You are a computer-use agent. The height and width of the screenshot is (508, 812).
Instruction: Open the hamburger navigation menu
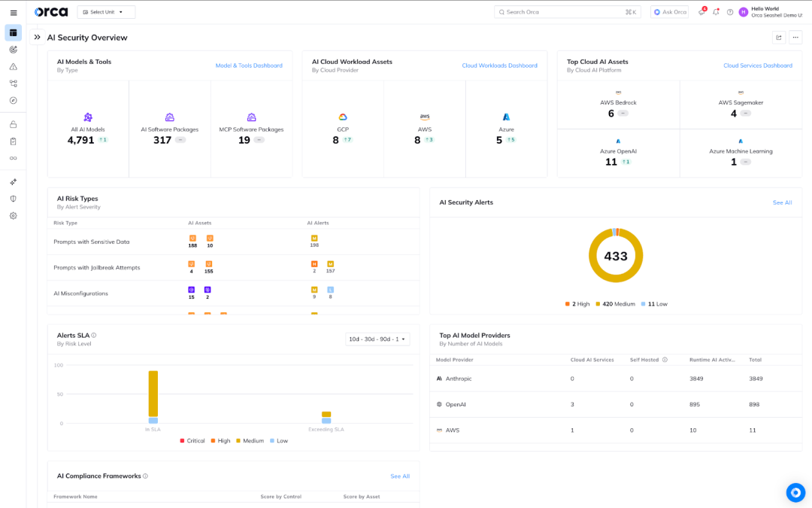click(13, 13)
